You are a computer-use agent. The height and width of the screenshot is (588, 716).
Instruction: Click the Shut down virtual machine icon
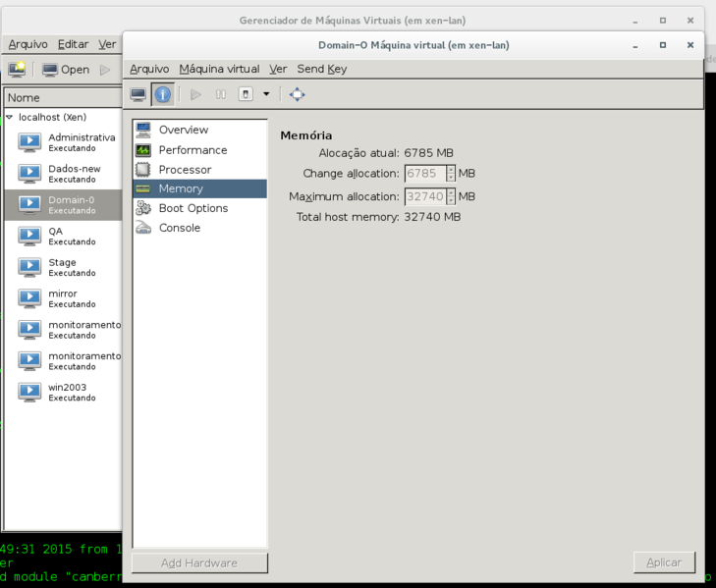coord(246,94)
